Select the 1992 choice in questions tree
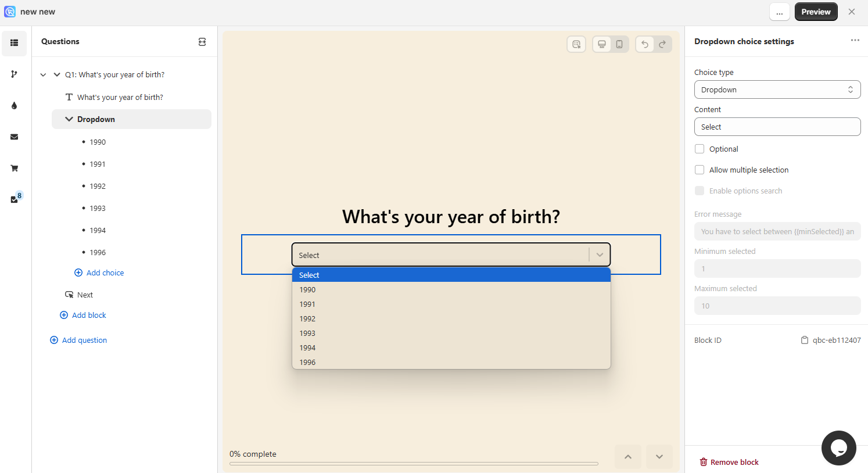Screen dimensions: 868x473 click(98, 186)
